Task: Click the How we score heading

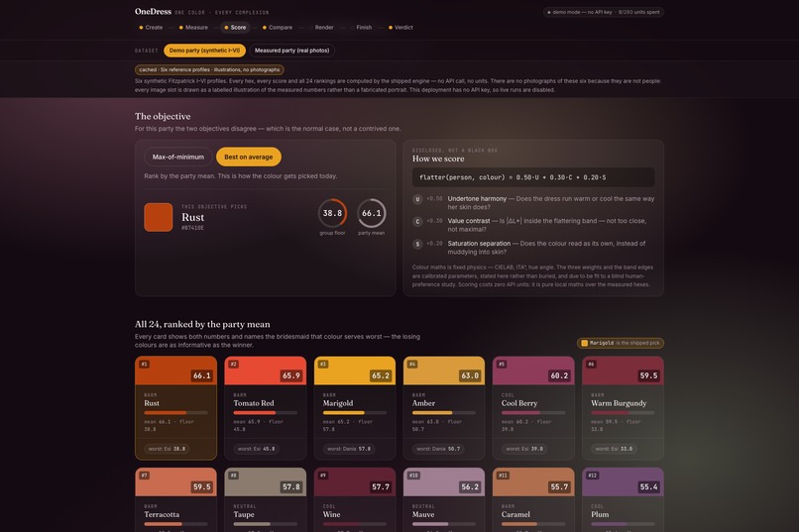Action: [x=438, y=159]
